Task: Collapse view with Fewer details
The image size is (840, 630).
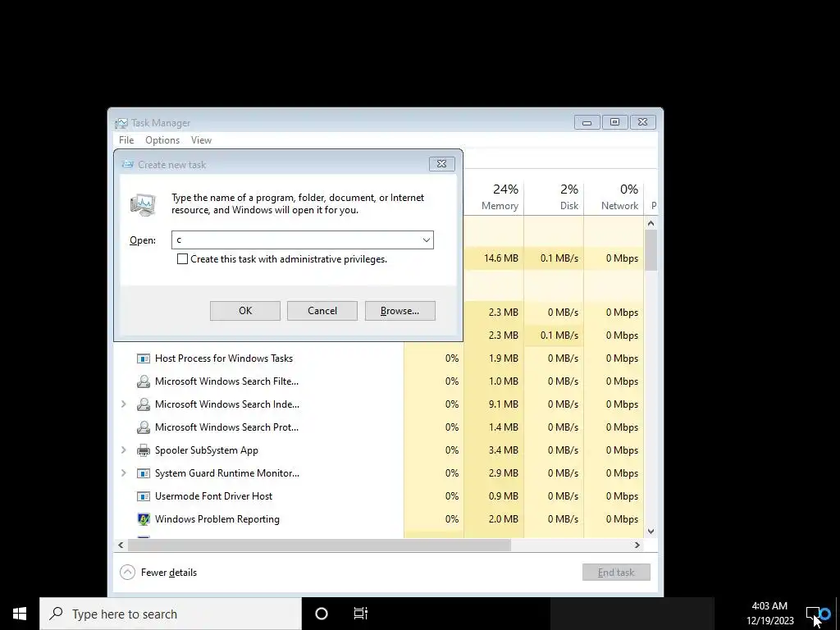Action: click(158, 573)
